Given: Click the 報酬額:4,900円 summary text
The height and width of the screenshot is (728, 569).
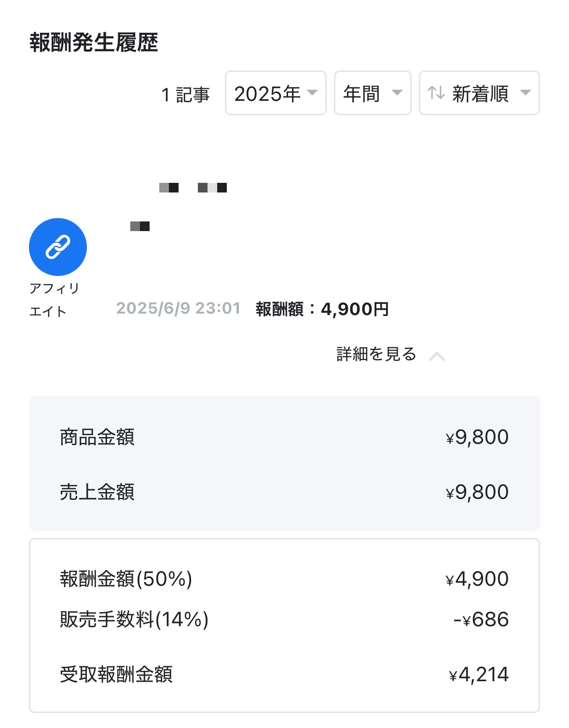Looking at the screenshot, I should point(322,309).
